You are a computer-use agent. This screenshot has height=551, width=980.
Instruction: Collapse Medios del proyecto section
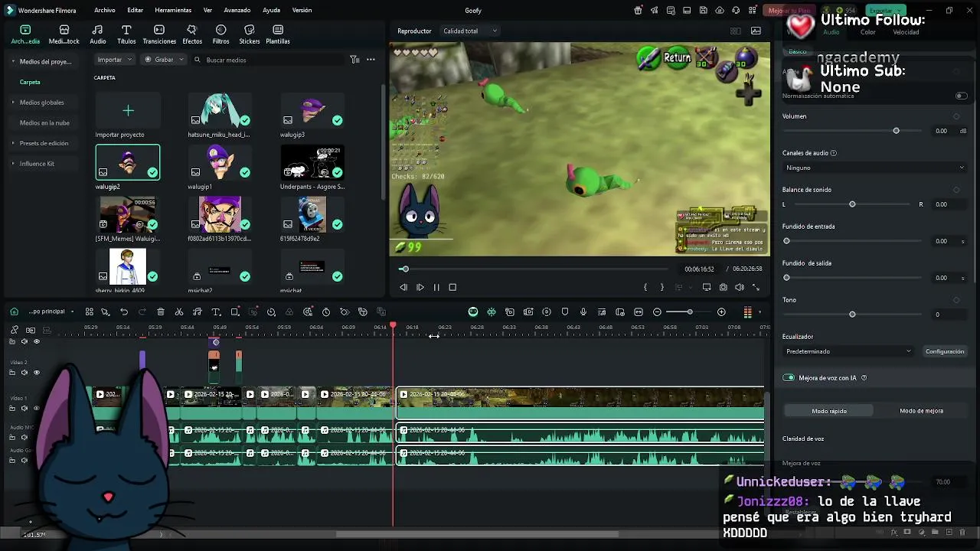coord(13,61)
